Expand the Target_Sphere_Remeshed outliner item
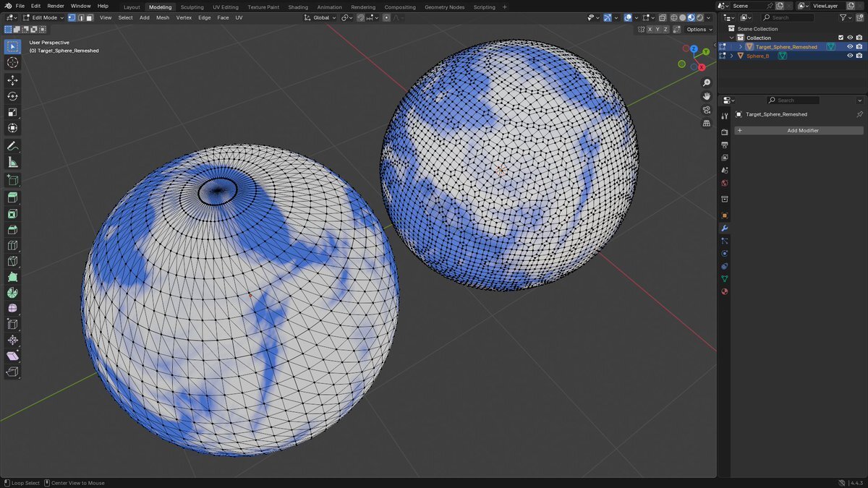 (741, 47)
